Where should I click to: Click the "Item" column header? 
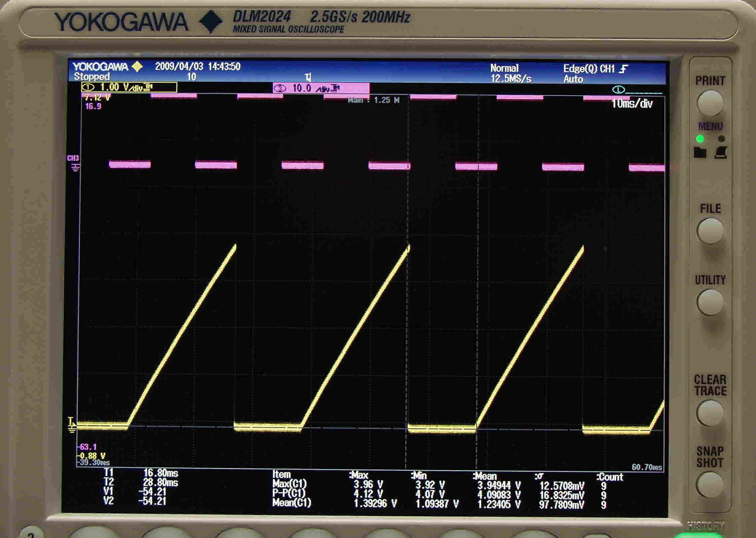point(281,475)
